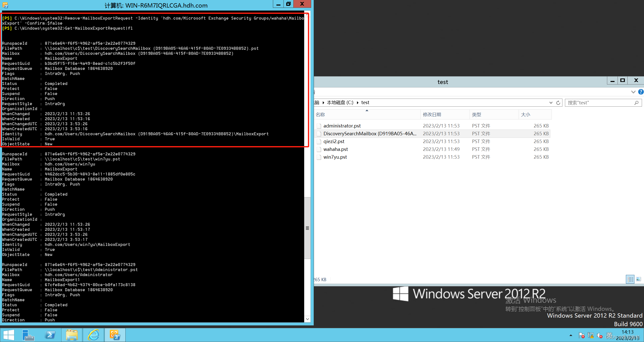Switch to details view layout
The width and height of the screenshot is (644, 342).
pyautogui.click(x=630, y=279)
